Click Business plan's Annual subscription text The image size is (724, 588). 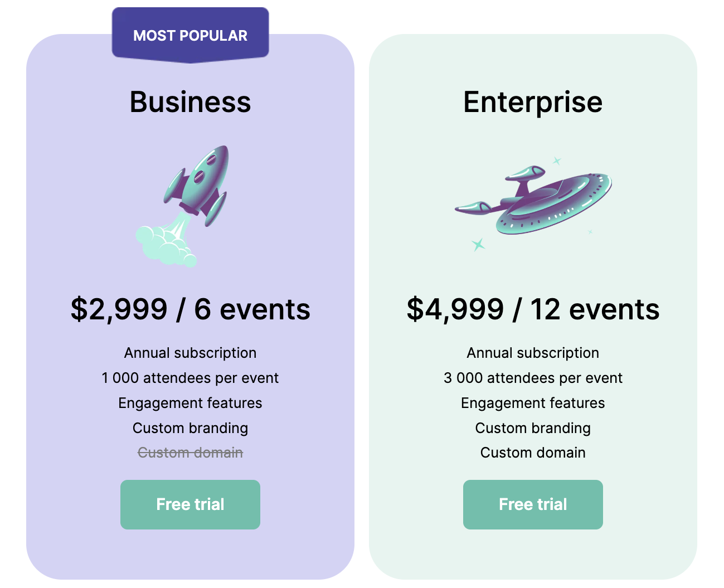point(190,353)
